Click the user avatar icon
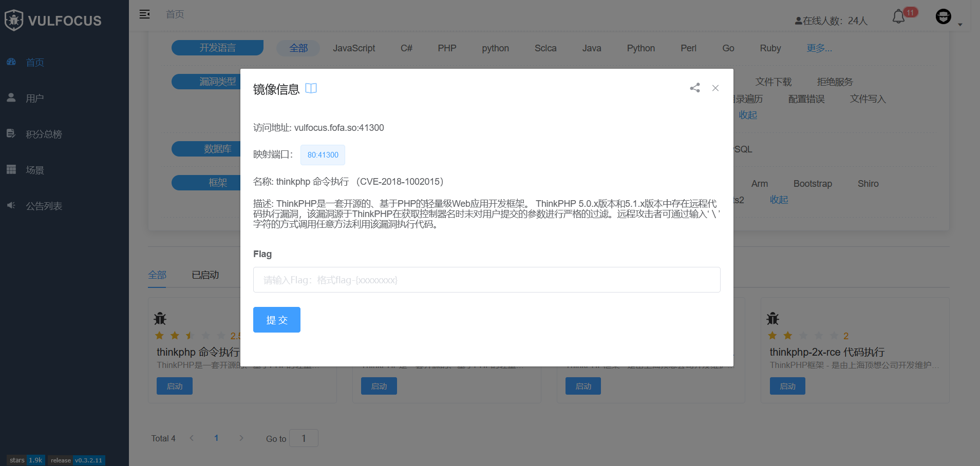Screen dimensions: 980x466 pyautogui.click(x=944, y=16)
